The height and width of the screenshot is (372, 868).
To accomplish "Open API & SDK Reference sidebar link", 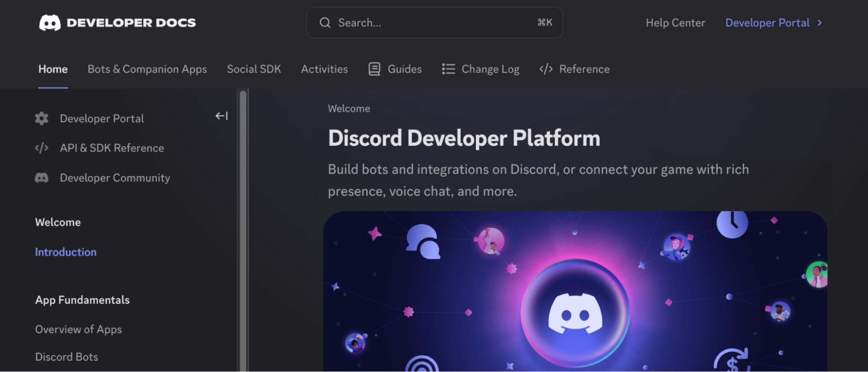I will 112,148.
